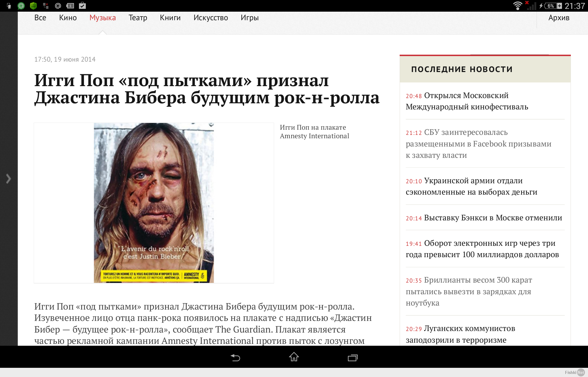Viewport: 588px width, 377px height.
Task: Tap the article date 17:50, 19 июня 2014
Action: [x=65, y=59]
